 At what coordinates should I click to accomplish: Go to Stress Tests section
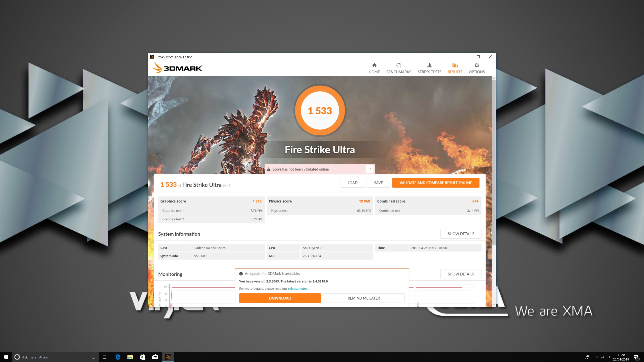click(x=429, y=68)
